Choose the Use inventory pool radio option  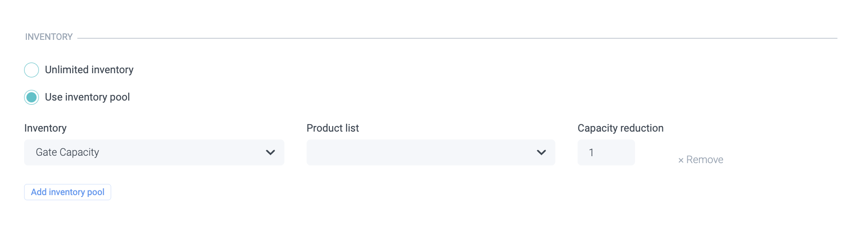31,97
